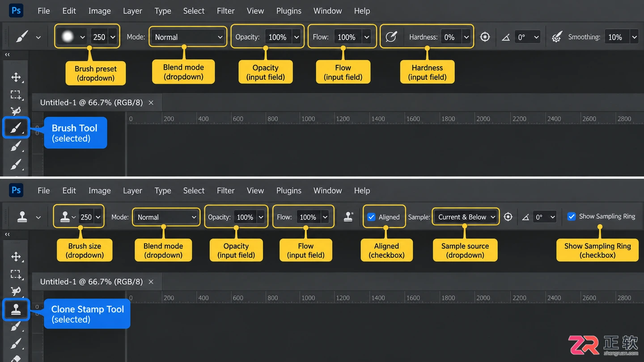Screen dimensions: 644x362
Task: Open the File menu in the upper menu bar
Action: [x=44, y=11]
